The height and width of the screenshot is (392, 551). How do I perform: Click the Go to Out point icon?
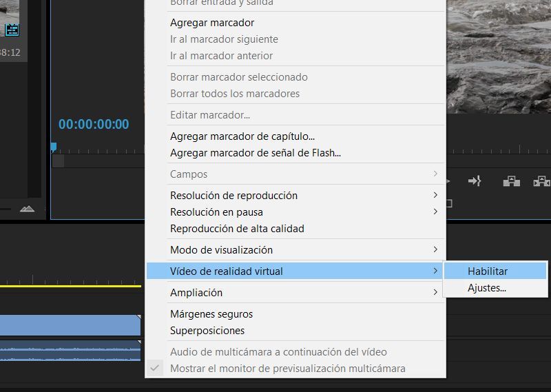(x=475, y=181)
